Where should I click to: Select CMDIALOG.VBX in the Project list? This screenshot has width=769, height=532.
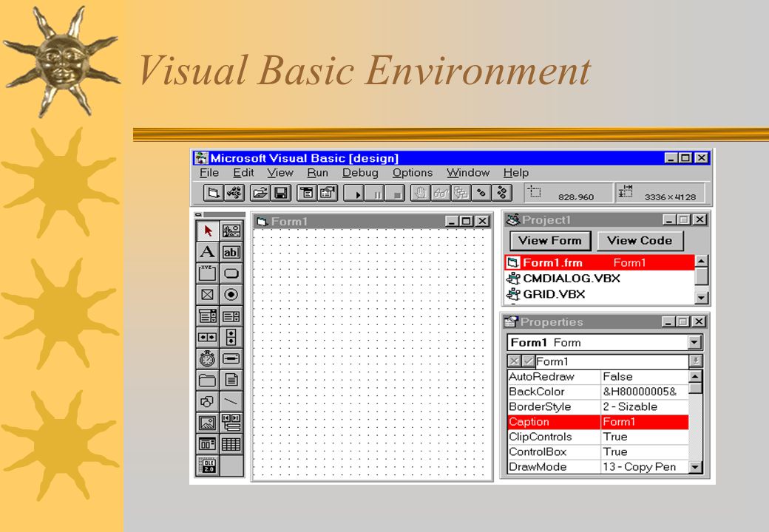click(600, 279)
